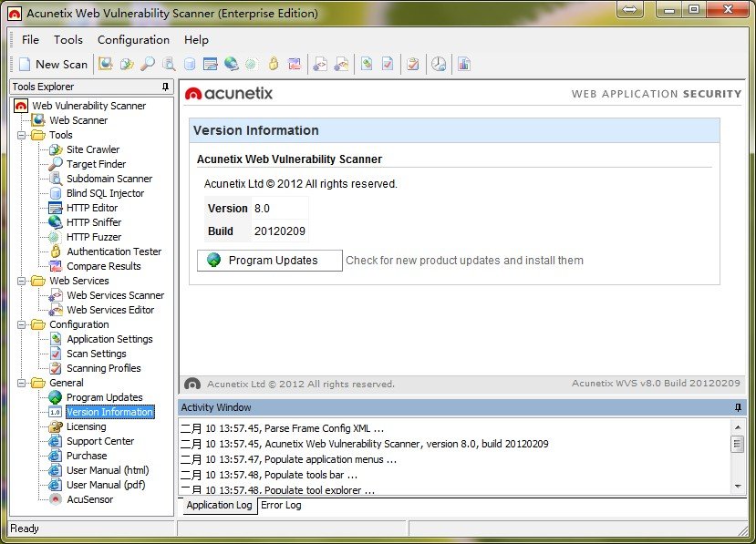
Task: Select Version Information tree item
Action: [109, 412]
